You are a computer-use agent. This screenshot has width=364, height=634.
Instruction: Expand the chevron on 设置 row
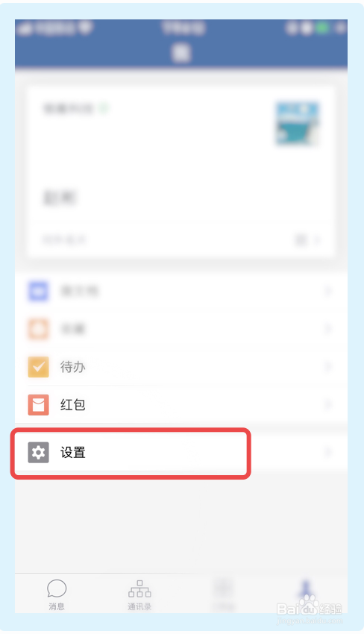point(329,453)
